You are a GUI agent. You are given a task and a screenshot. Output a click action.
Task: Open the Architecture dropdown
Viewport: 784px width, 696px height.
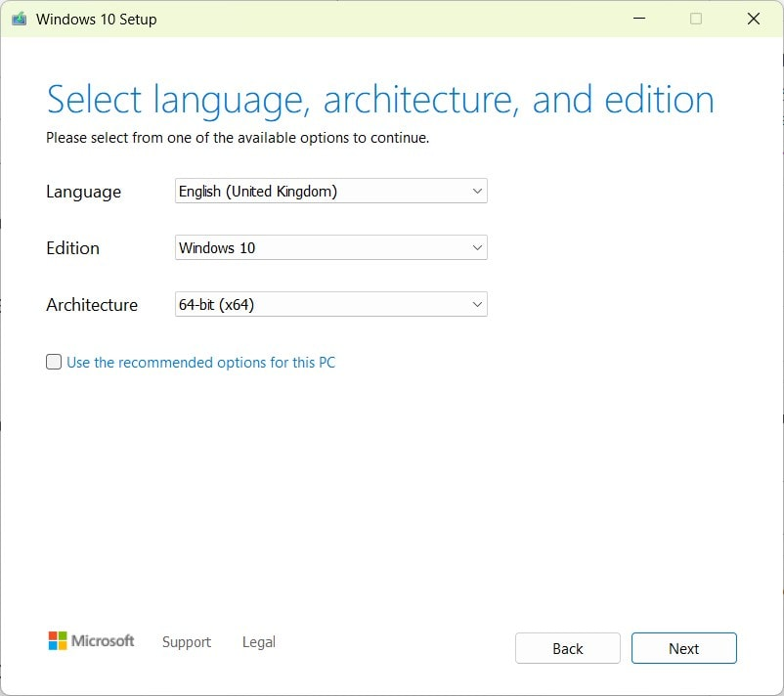[329, 304]
